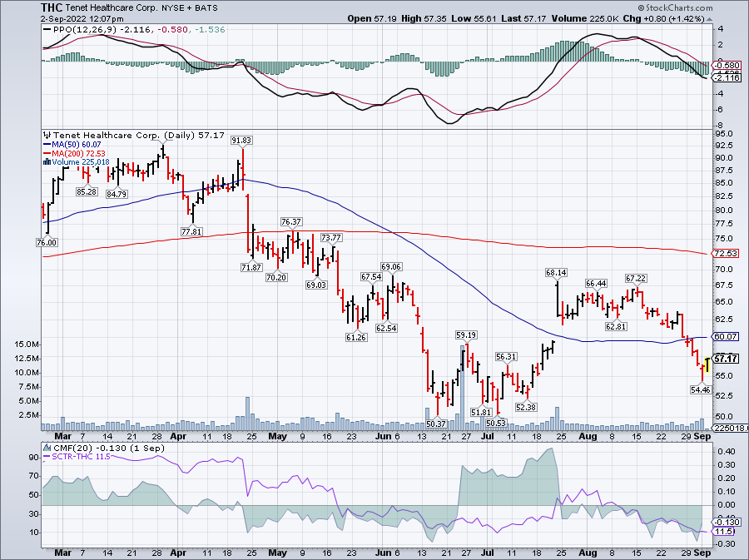
Task: Select the 50.37 low price callout
Action: tap(437, 424)
